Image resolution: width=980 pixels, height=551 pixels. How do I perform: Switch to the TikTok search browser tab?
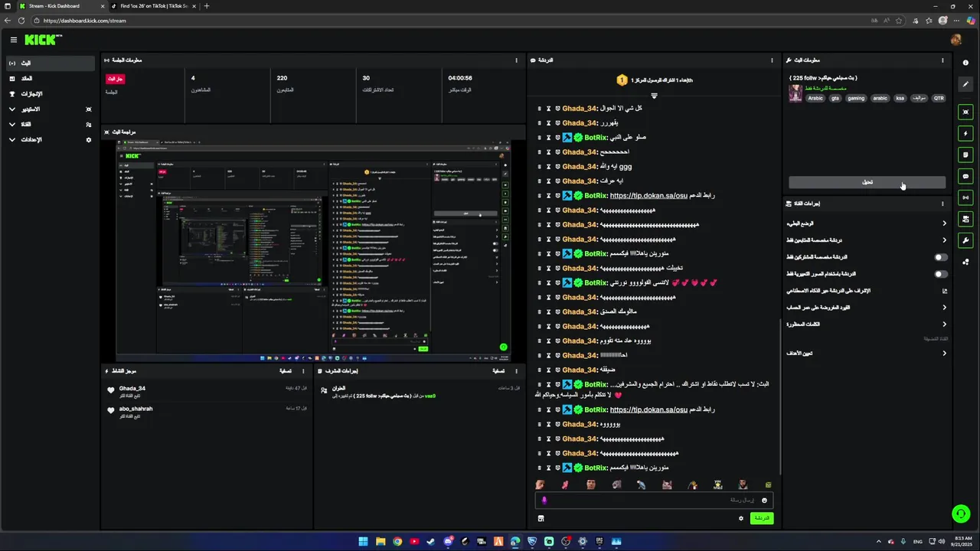[x=154, y=6]
